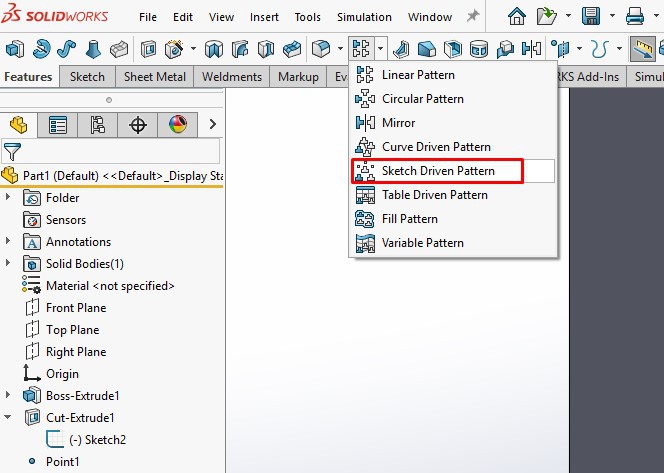The height and width of the screenshot is (473, 664).
Task: Open PropertyManager tab
Action: coord(58,125)
